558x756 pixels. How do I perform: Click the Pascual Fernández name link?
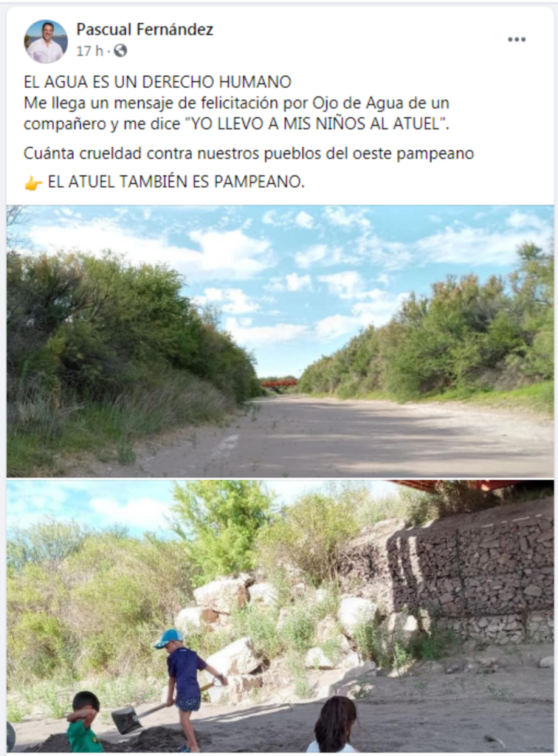click(145, 30)
